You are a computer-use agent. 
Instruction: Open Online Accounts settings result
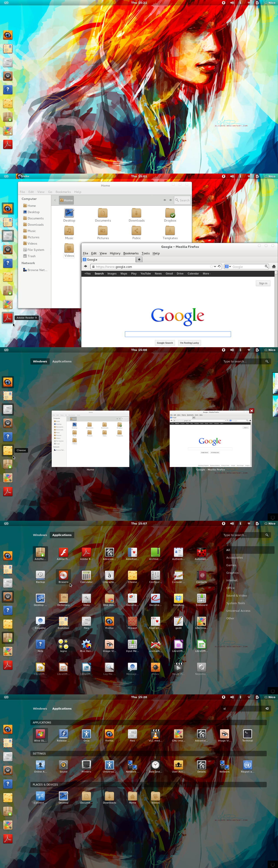point(40,766)
